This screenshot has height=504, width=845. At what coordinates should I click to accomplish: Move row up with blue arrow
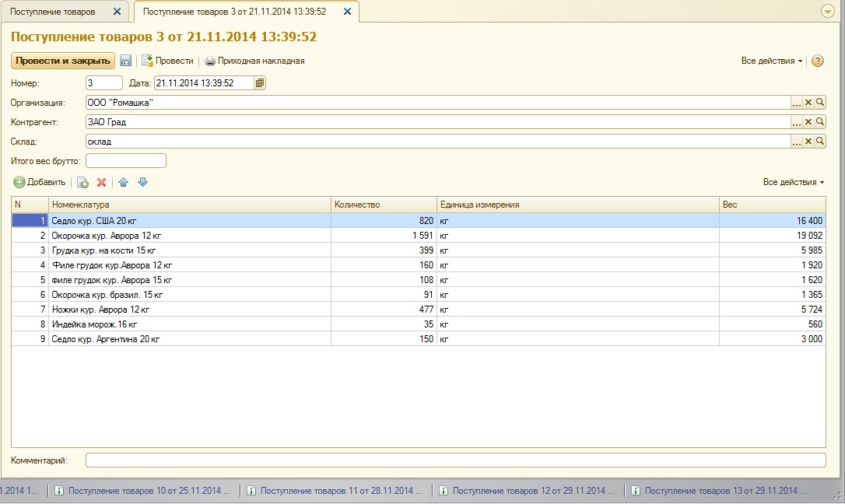tap(123, 182)
